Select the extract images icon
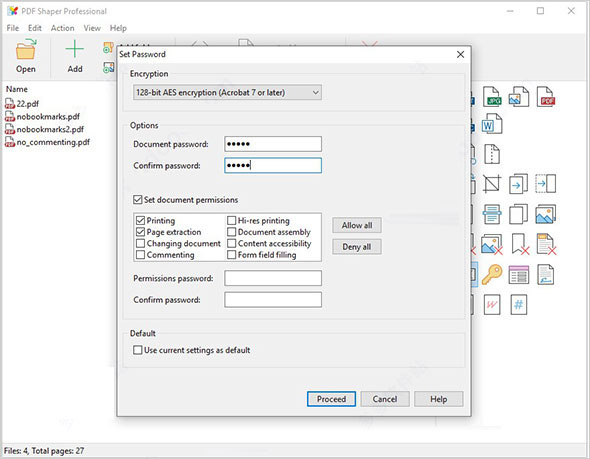The height and width of the screenshot is (459, 590). coord(546,214)
